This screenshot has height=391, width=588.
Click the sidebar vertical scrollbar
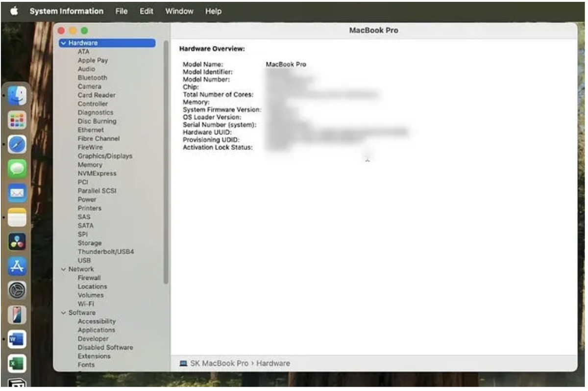click(x=166, y=162)
